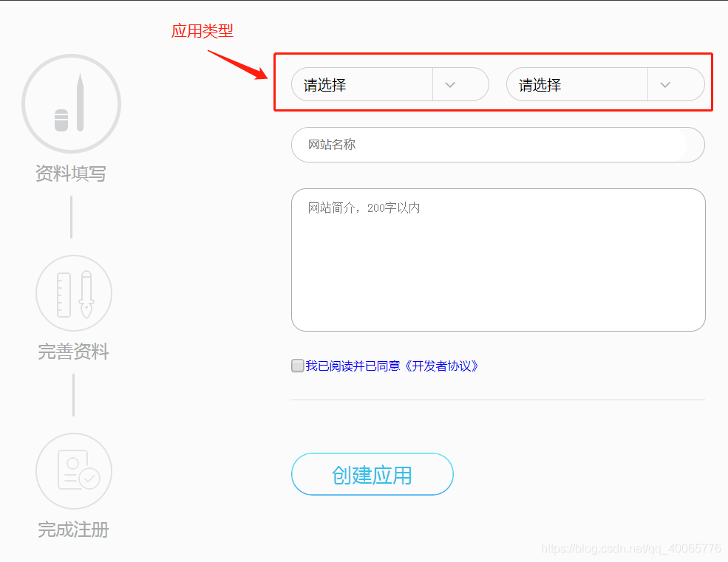Click the 我已阅读并已同意 label text

pyautogui.click(x=353, y=366)
